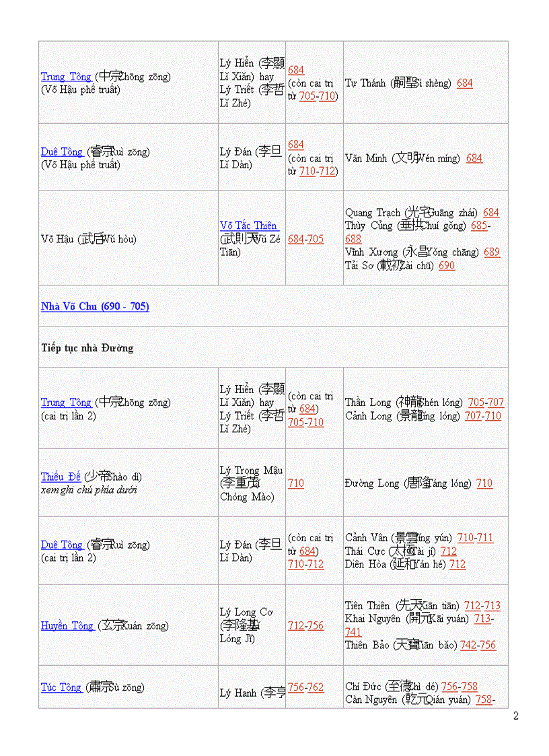Click Trung Tông link above "Võ Hậu phế truất"
549x756 pixels.
tap(66, 77)
